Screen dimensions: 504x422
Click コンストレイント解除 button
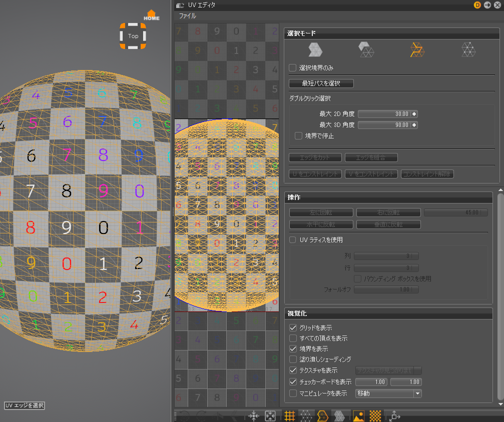pos(427,174)
